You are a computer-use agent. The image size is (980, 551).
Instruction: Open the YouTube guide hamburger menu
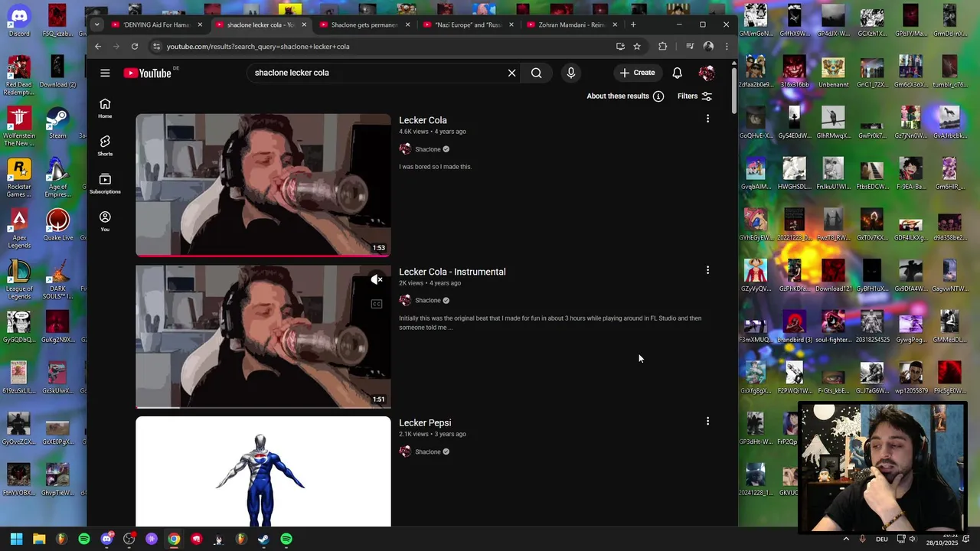tap(105, 73)
